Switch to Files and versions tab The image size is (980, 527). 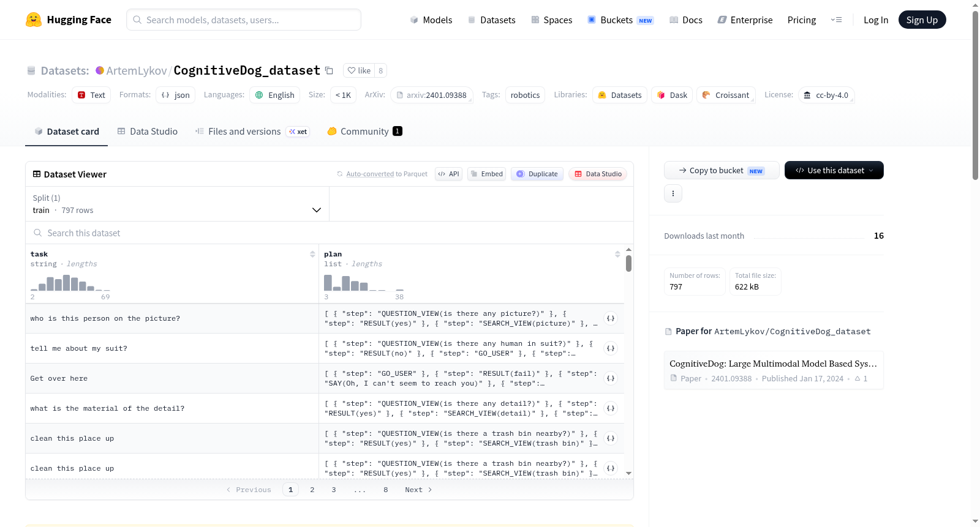point(252,131)
